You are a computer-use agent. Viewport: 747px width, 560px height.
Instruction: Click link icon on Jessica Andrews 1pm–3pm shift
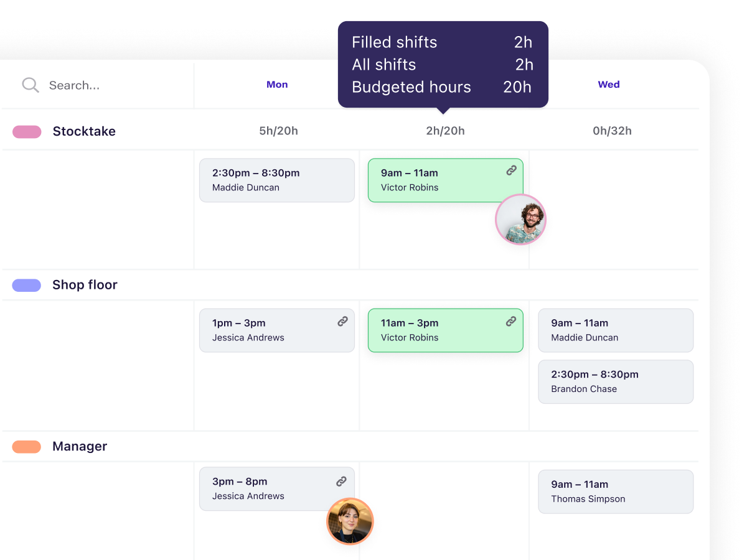point(342,322)
